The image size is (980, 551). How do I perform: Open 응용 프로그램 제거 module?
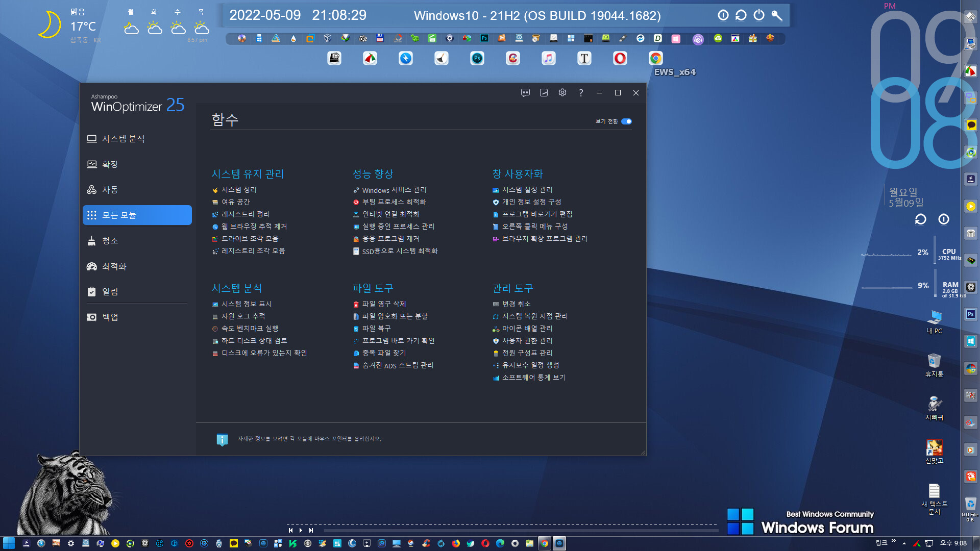point(386,239)
